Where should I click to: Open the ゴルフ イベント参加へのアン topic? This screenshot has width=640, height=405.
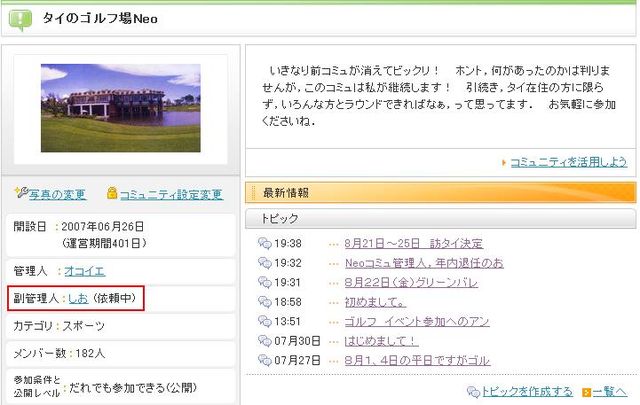pos(416,321)
